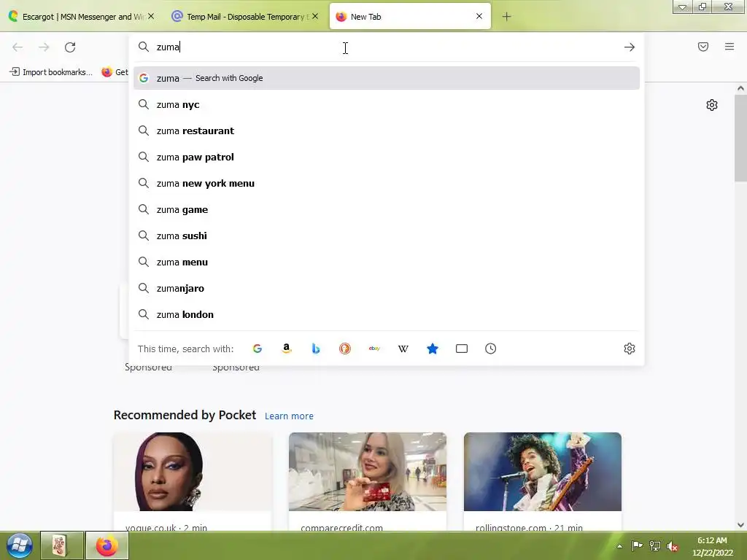747x560 pixels.
Task: Search with Bing icon this time
Action: click(315, 349)
